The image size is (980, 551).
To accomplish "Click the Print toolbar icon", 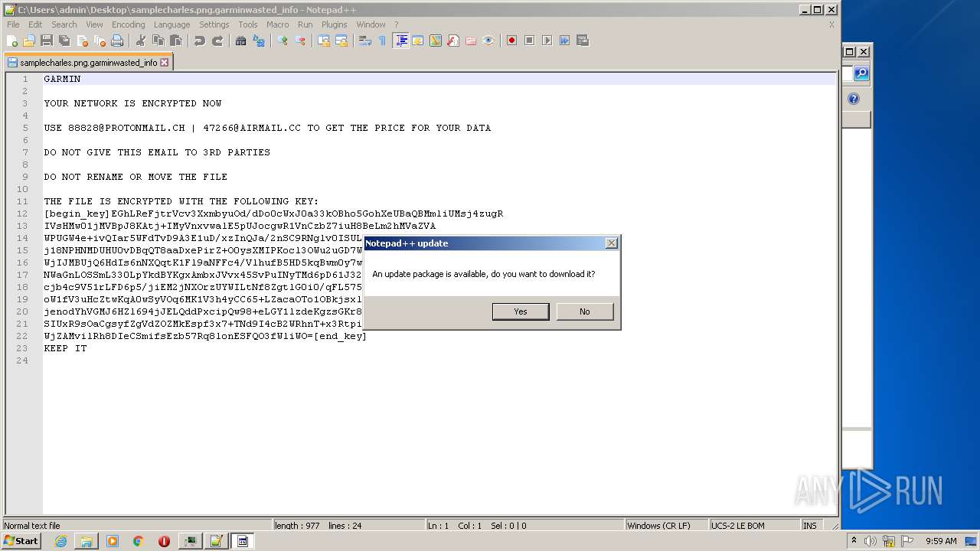I will click(117, 41).
